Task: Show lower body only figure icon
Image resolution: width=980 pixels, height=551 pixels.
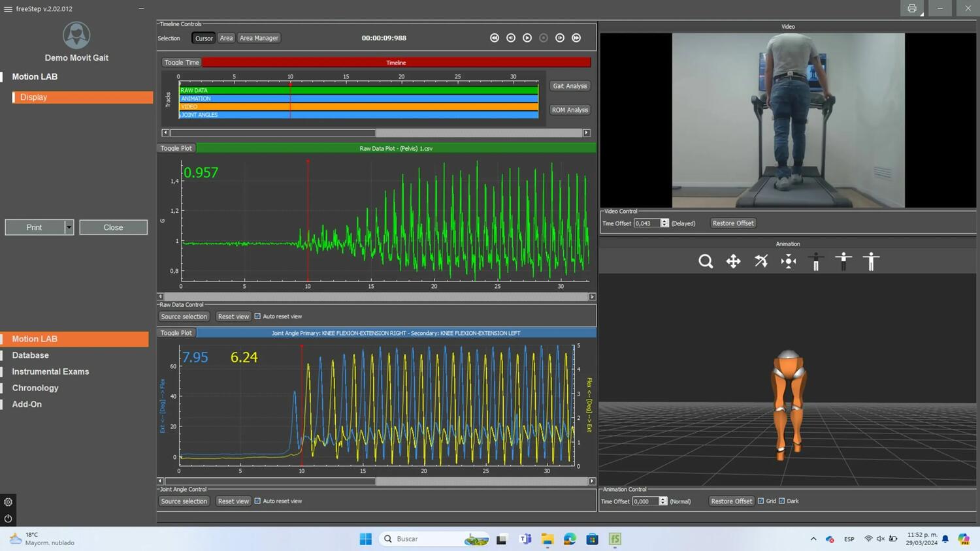Action: point(816,262)
